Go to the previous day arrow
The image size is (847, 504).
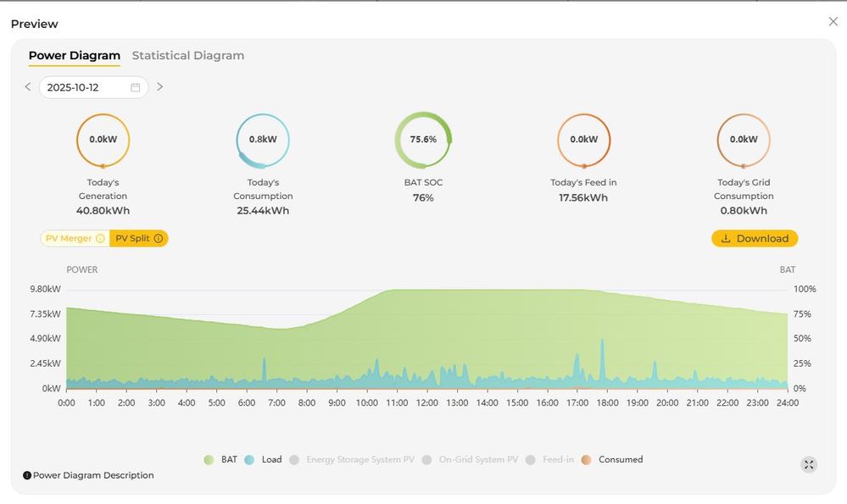(28, 87)
